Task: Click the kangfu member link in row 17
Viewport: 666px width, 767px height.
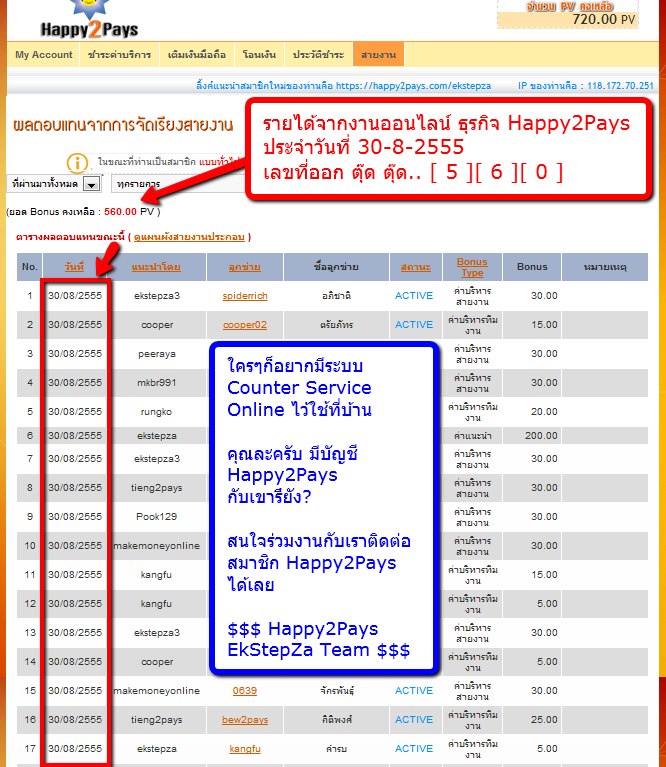Action: [245, 748]
